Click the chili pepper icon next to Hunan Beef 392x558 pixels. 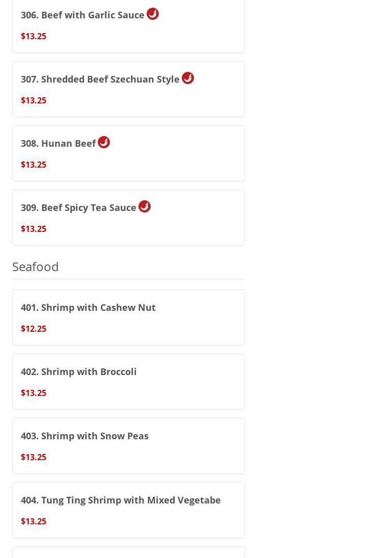[104, 142]
